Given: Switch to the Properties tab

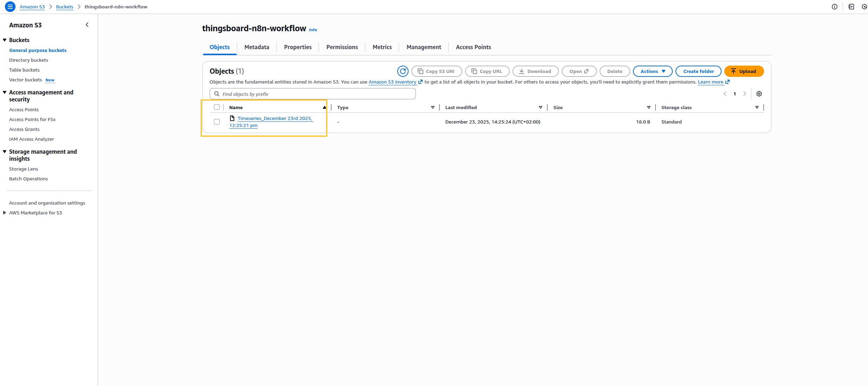Looking at the screenshot, I should click(x=298, y=47).
